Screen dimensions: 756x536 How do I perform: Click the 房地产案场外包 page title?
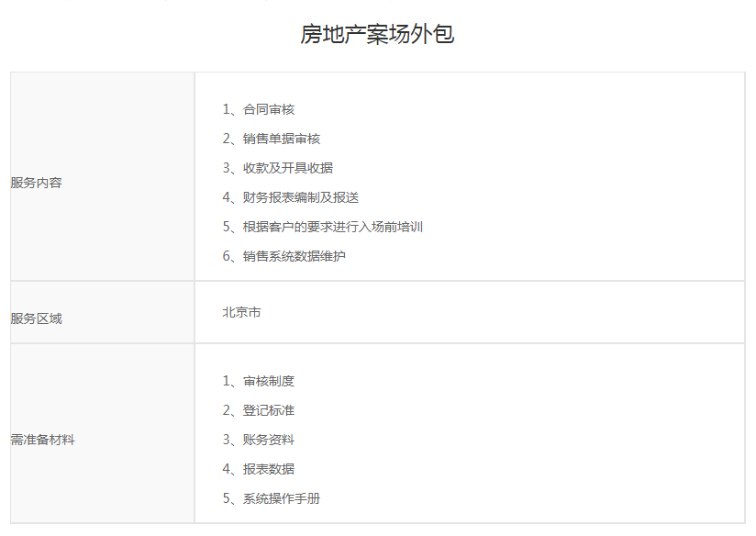377,35
